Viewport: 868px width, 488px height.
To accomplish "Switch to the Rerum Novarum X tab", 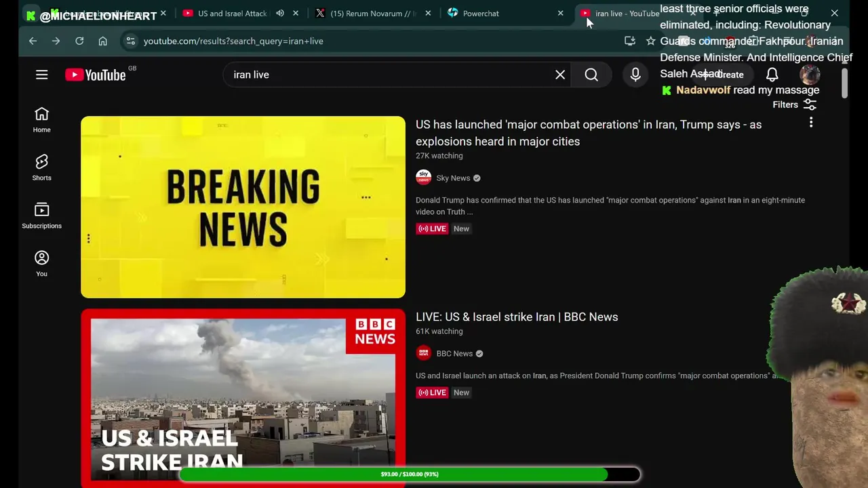I will coord(372,13).
